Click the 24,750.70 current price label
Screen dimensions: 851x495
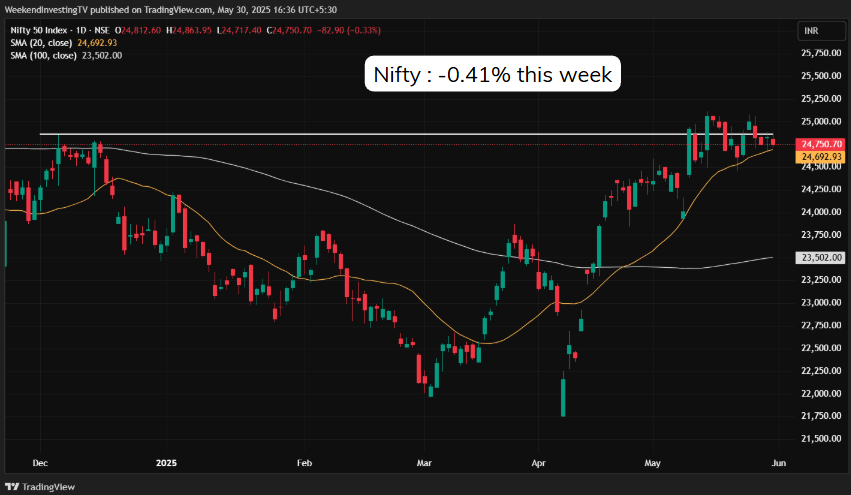(820, 144)
